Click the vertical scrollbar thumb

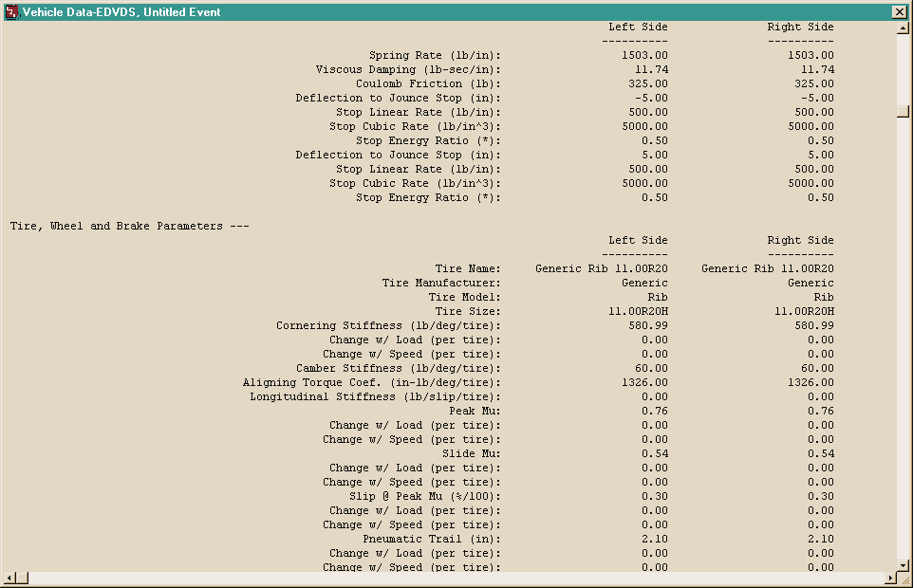pos(903,111)
